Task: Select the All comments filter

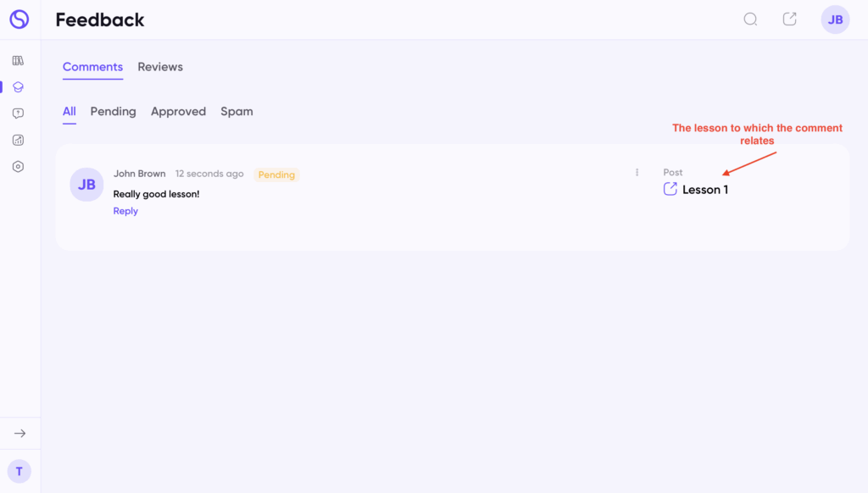Action: click(70, 112)
